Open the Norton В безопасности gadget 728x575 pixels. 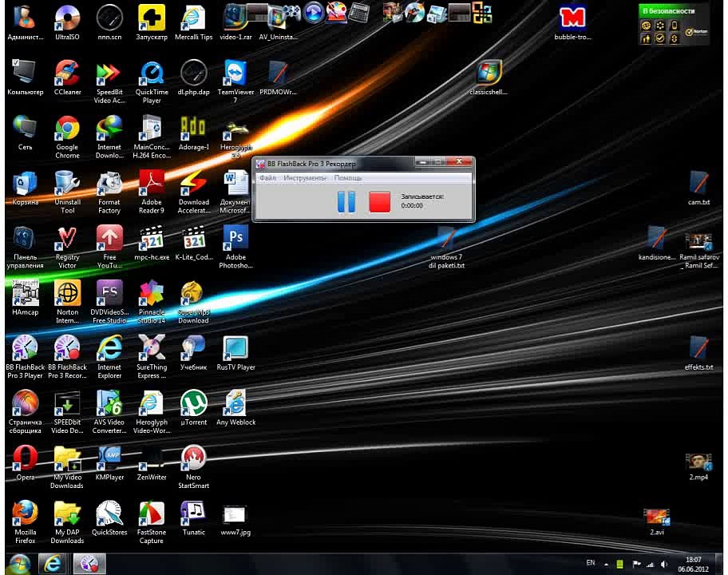(x=673, y=25)
